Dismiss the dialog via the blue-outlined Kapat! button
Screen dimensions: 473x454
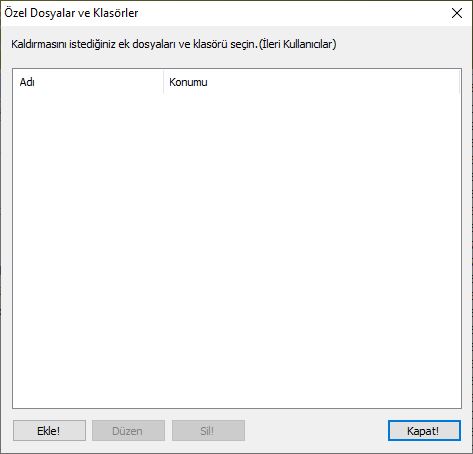click(424, 431)
